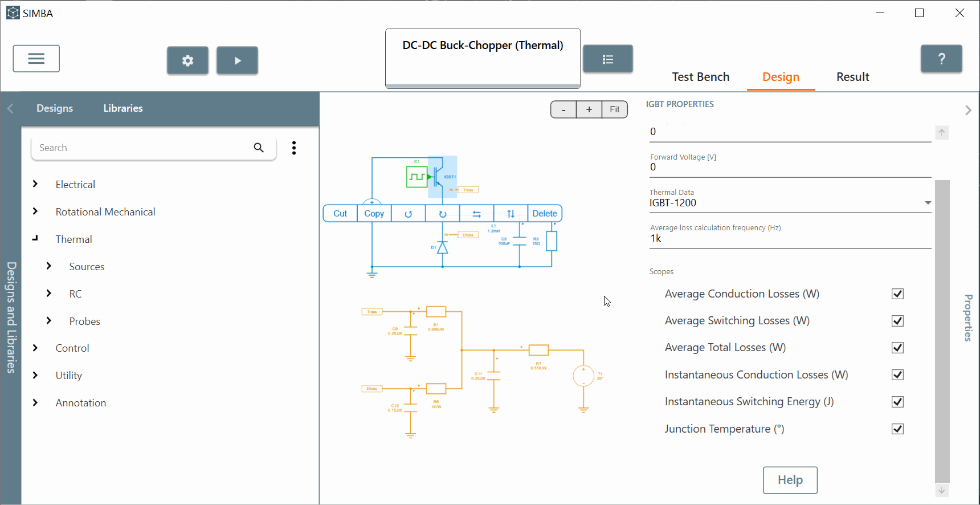Select the C10 thermal capacitor
The height and width of the screenshot is (505, 980).
(411, 408)
